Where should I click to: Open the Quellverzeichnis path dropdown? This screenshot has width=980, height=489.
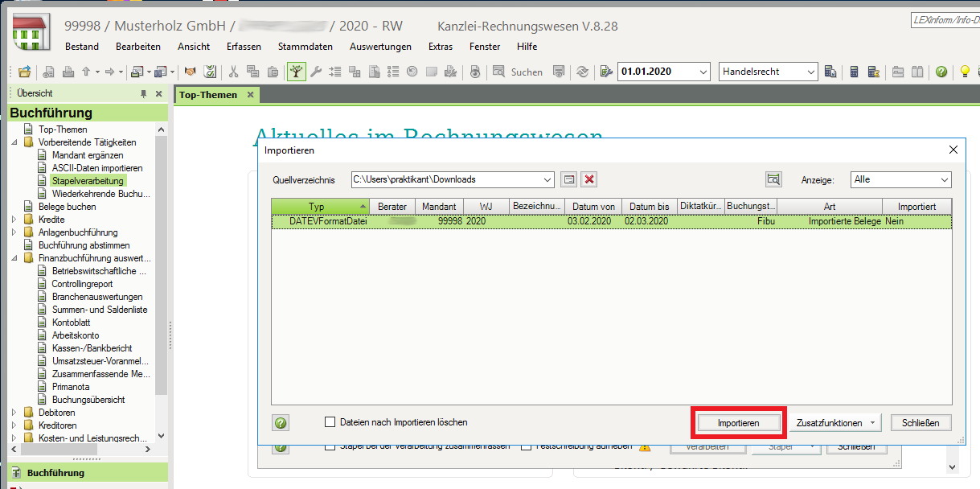pos(547,179)
